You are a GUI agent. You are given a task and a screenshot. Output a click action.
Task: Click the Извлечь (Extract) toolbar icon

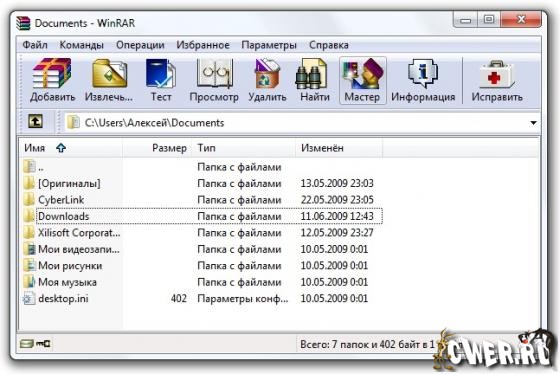tap(110, 74)
